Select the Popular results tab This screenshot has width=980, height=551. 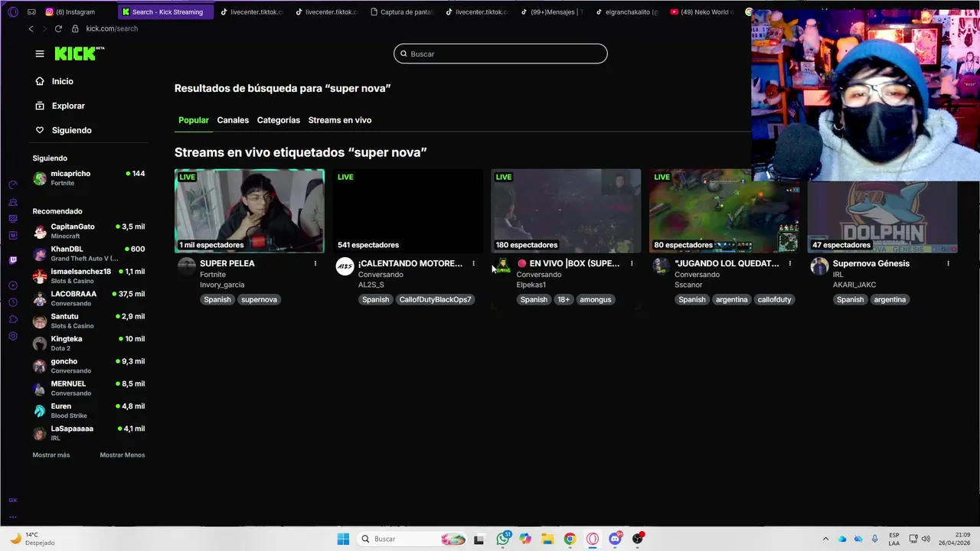point(194,120)
